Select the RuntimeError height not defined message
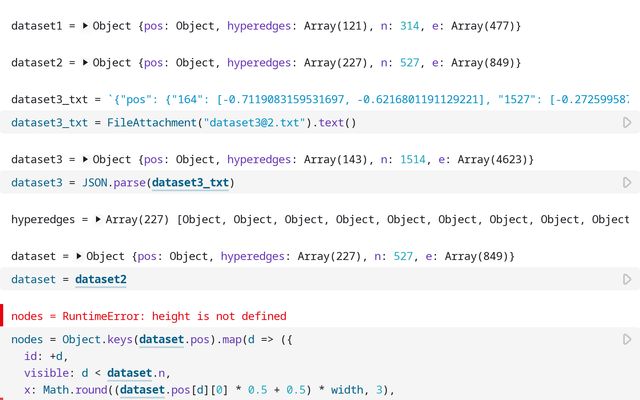640x400 pixels. click(150, 316)
